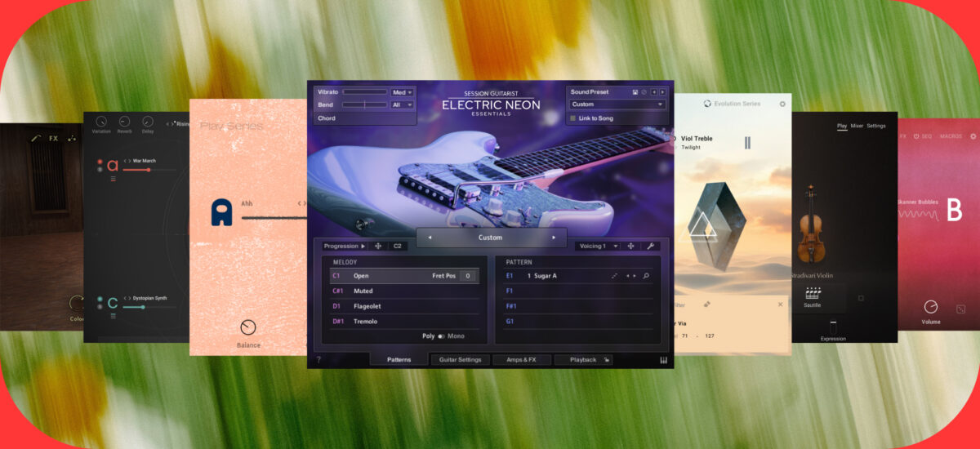The width and height of the screenshot is (980, 449).
Task: Click the keyboard piano icon at bottom right
Action: [x=664, y=360]
